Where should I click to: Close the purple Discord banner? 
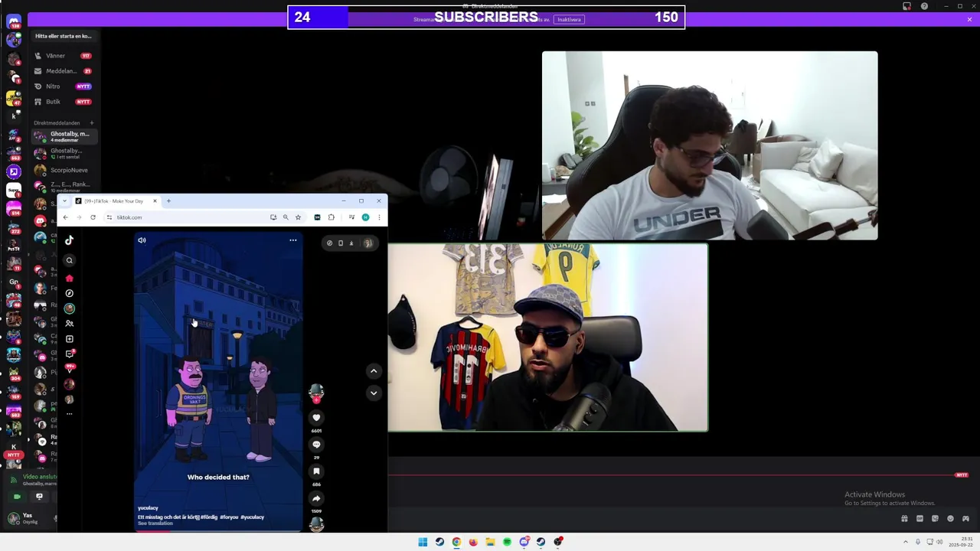click(969, 19)
